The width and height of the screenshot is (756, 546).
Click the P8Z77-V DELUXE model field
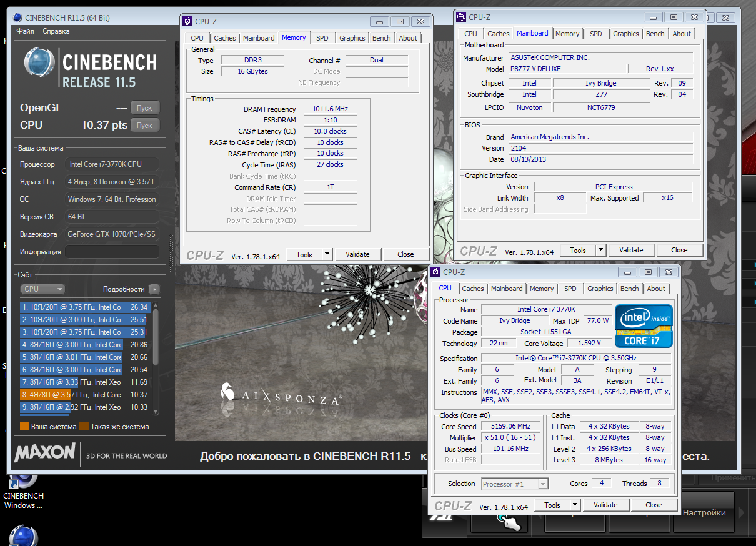567,69
